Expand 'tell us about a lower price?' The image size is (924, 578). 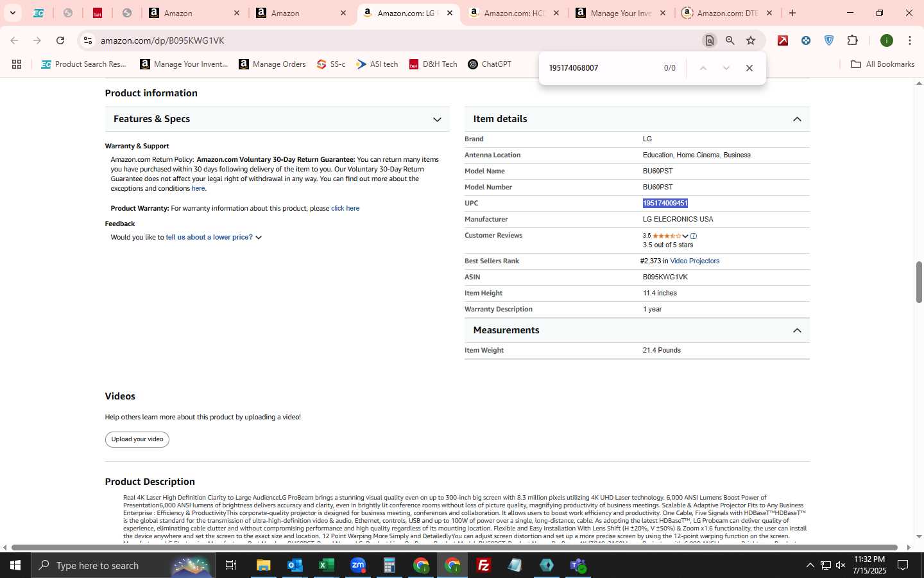point(214,238)
